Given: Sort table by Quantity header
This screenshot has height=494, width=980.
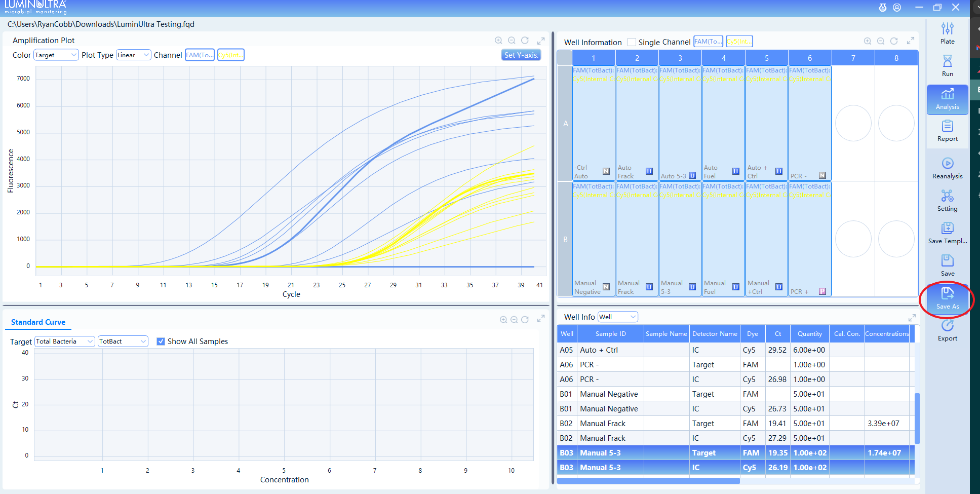Looking at the screenshot, I should click(810, 334).
